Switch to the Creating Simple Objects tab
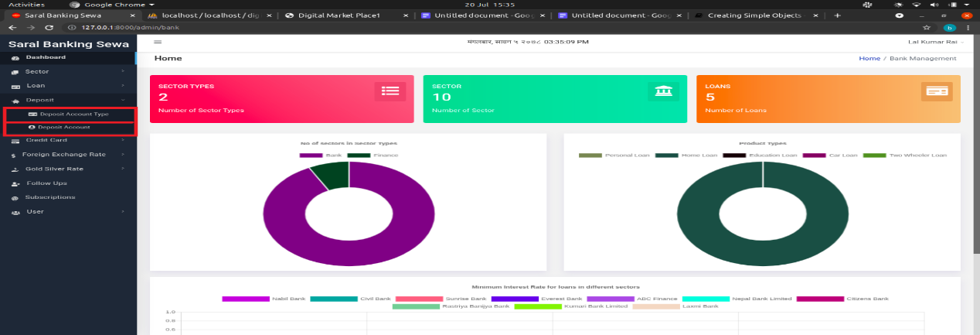 756,15
